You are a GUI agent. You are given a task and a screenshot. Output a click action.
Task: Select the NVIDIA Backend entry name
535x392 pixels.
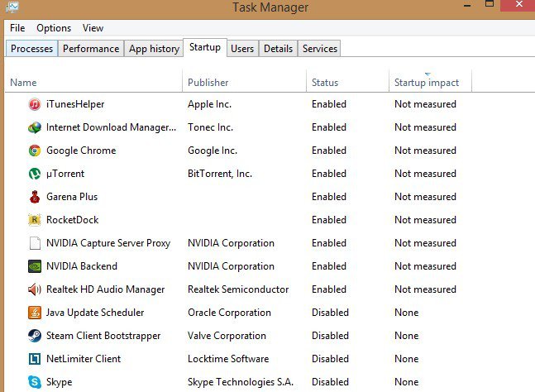coord(82,266)
